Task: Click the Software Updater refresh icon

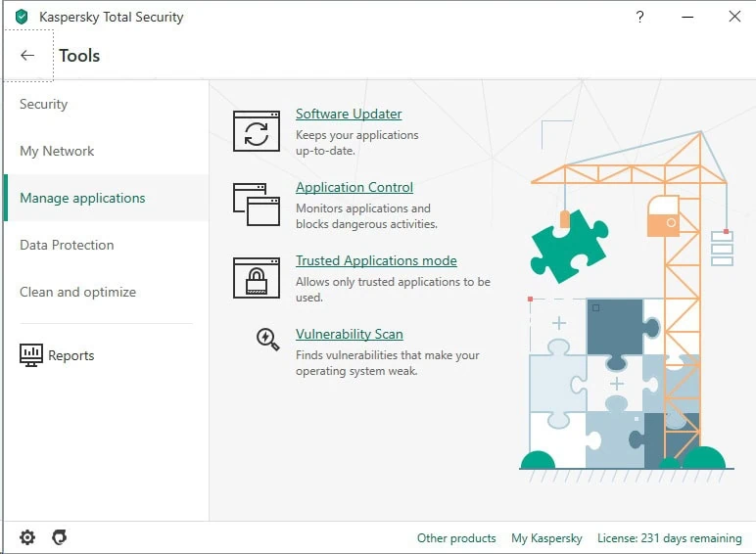Action: (x=257, y=131)
